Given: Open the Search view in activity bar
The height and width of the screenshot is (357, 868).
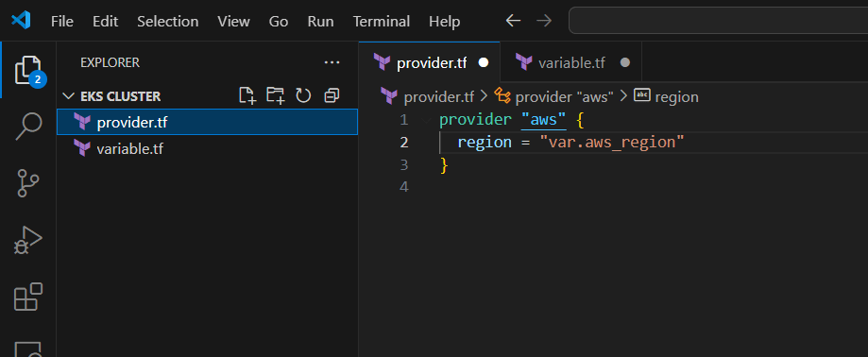Looking at the screenshot, I should click(x=28, y=127).
